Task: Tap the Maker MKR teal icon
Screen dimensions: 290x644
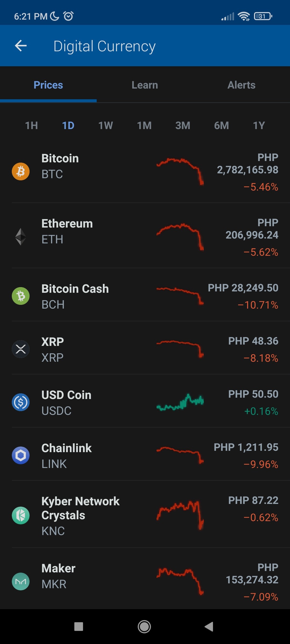Action: [21, 581]
